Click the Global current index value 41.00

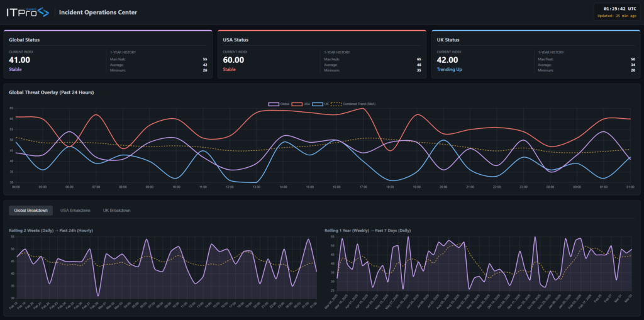19,60
